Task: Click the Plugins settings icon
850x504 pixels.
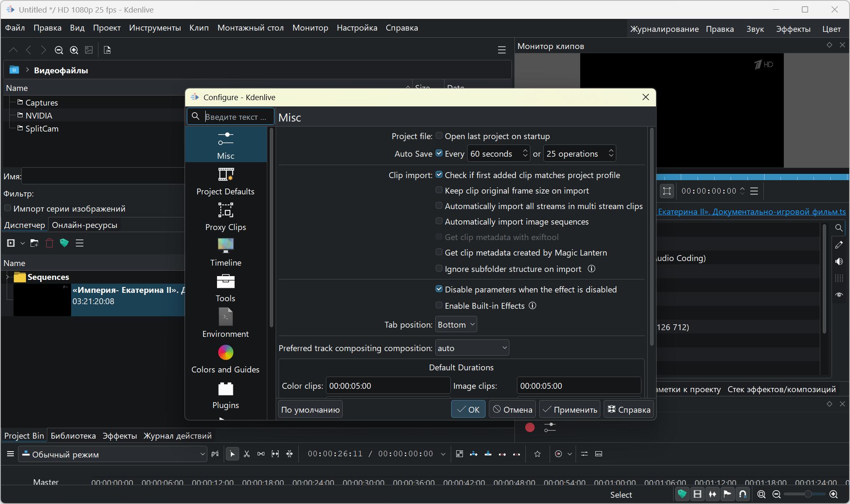Action: click(x=225, y=395)
